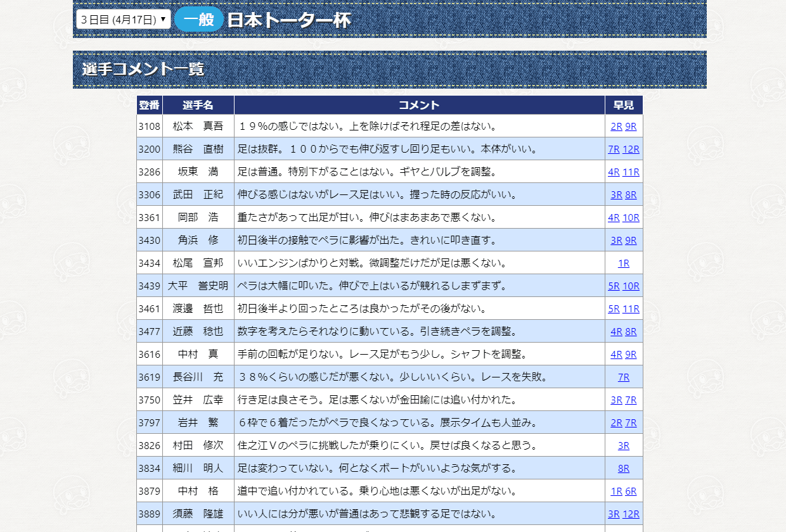Open 4R link for 岡部 浩
The image size is (786, 532).
[x=614, y=217]
